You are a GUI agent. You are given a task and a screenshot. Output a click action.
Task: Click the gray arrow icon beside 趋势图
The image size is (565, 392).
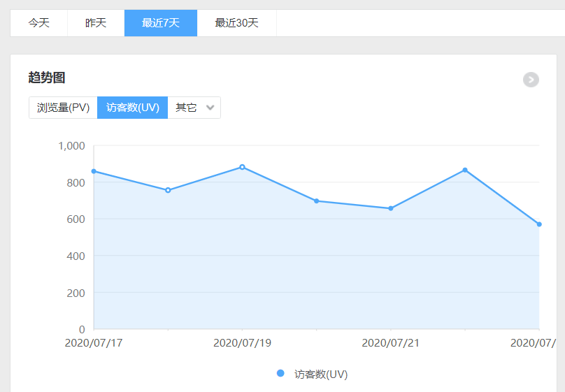coord(531,80)
